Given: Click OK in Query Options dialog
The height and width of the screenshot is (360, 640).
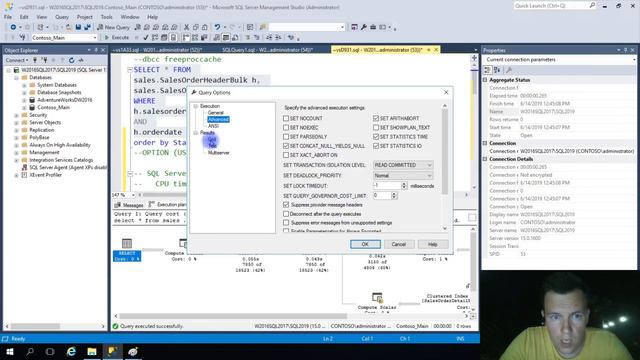Looking at the screenshot, I should click(x=365, y=244).
